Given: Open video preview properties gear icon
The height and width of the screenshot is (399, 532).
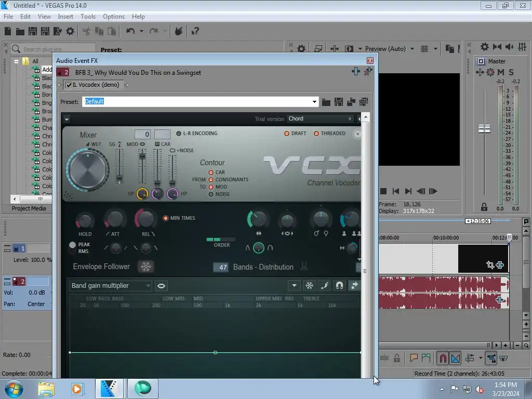Looking at the screenshot, I should [301, 49].
